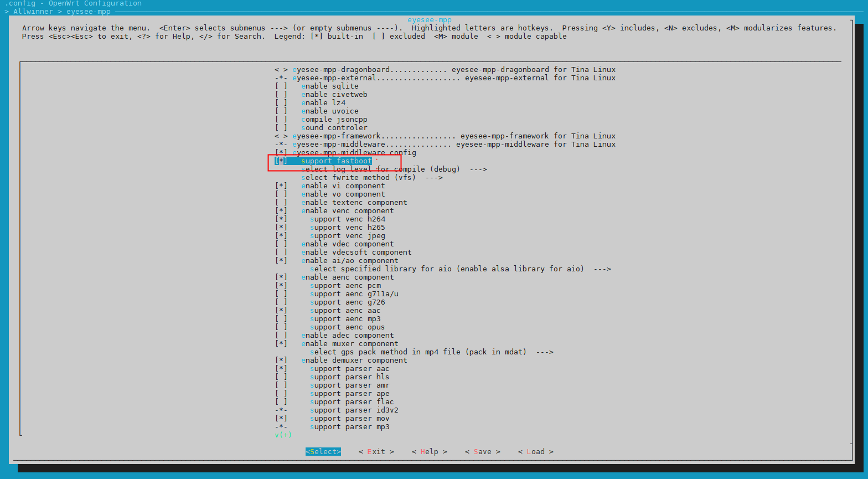The width and height of the screenshot is (868, 479).
Task: Open select gps pack method submenu
Action: click(x=432, y=352)
